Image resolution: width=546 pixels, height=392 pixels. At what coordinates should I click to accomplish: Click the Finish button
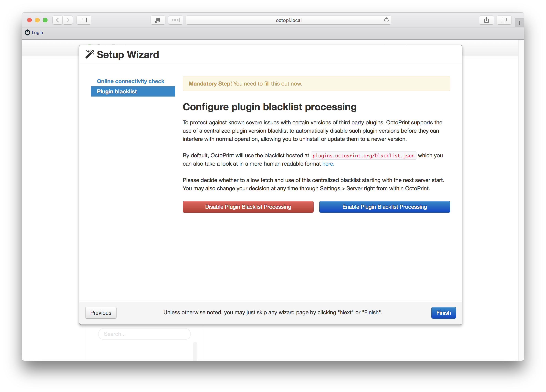click(443, 313)
